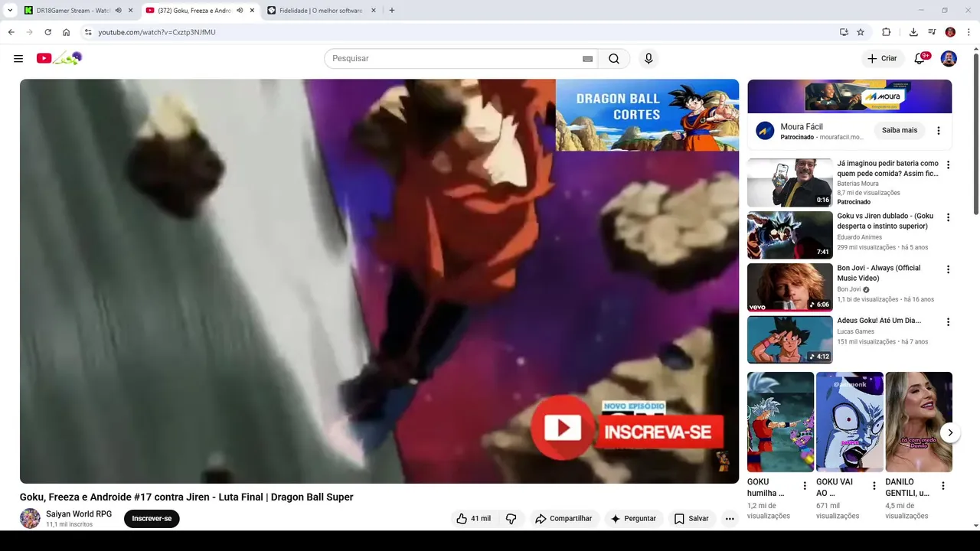This screenshot has width=980, height=551.
Task: Click the search magnifier button
Action: click(x=614, y=58)
